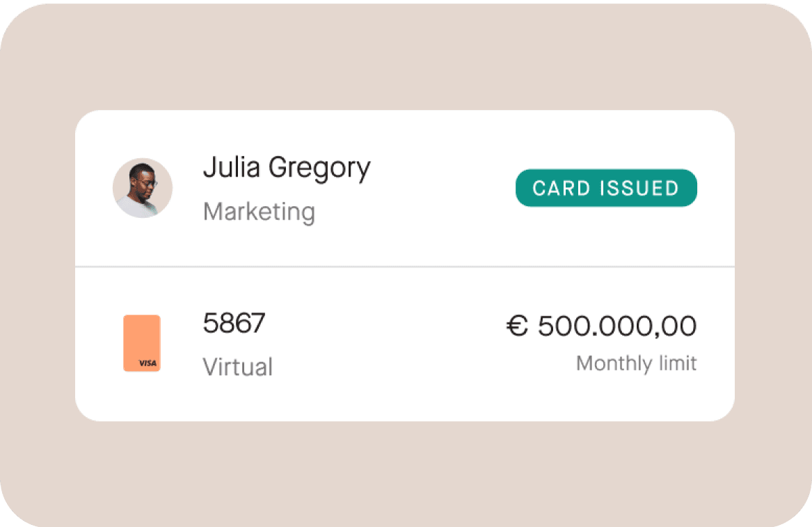Click the Virtual card type label
The height and width of the screenshot is (527, 812).
point(237,367)
